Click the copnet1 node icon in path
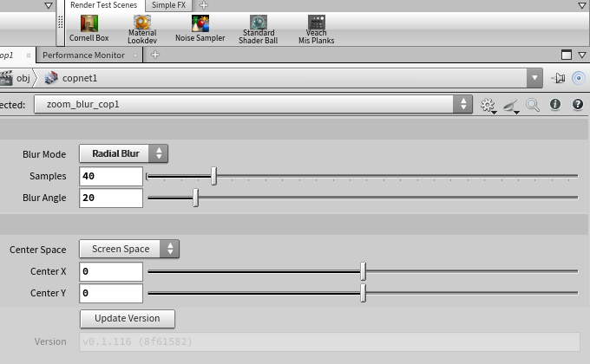The height and width of the screenshot is (364, 590). (51, 78)
